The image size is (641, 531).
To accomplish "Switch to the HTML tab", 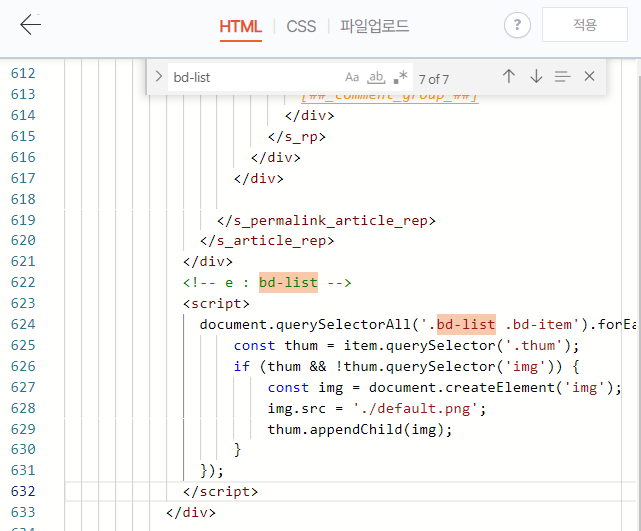I will click(x=240, y=27).
